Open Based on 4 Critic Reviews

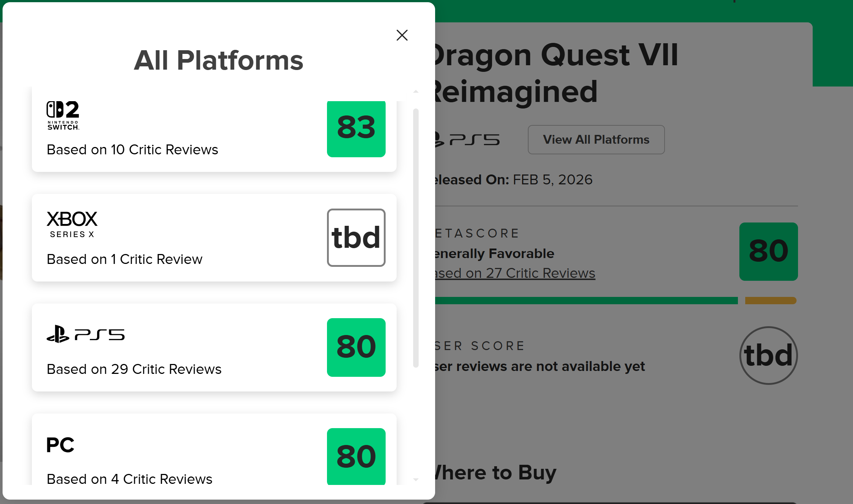tap(129, 479)
